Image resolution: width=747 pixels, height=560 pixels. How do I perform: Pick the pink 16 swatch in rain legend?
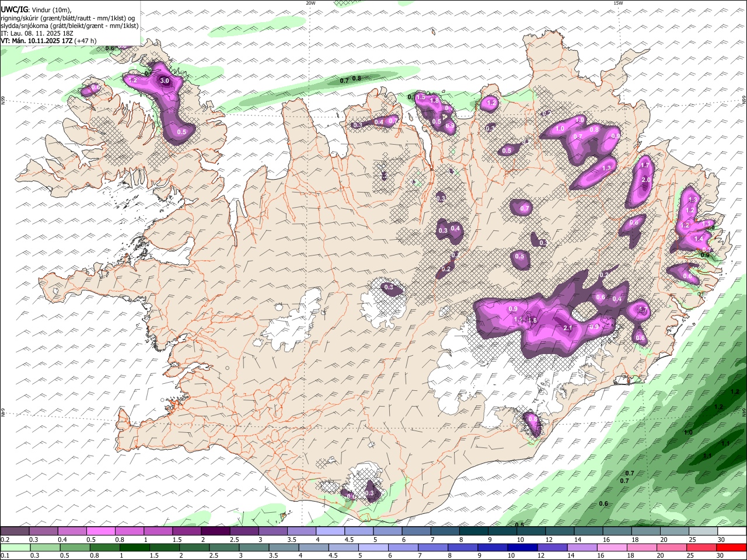coord(612,547)
